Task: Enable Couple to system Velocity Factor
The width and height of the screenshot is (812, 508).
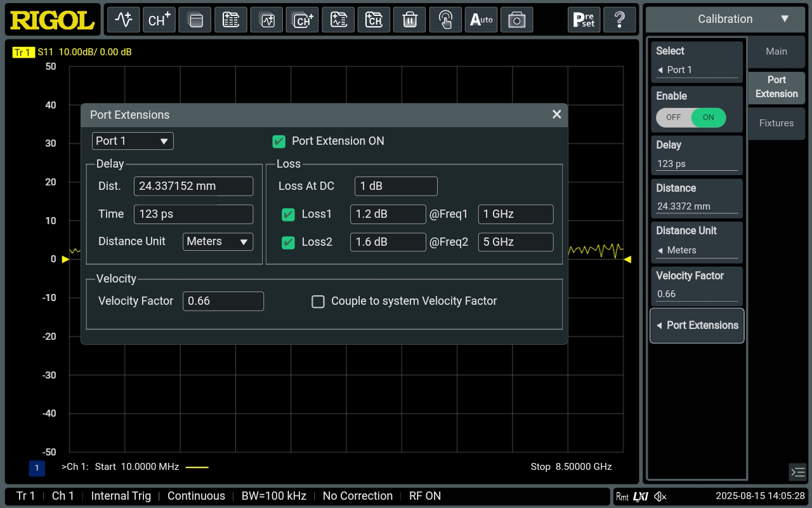Action: coord(318,302)
